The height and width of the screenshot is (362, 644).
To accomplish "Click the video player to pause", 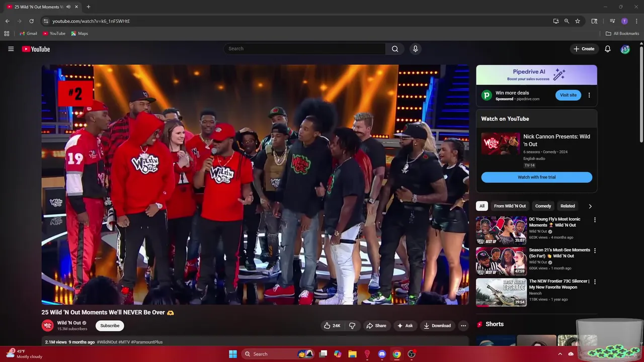I will click(255, 185).
